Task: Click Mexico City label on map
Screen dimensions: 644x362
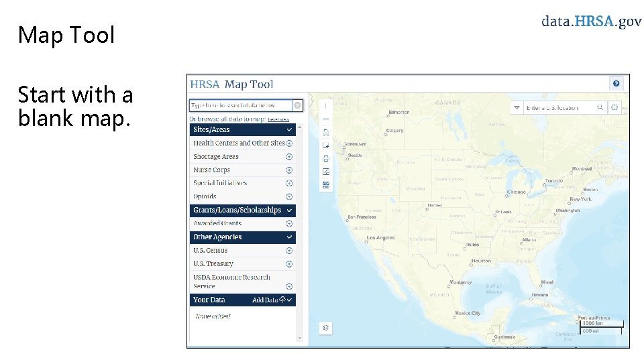Action: (x=468, y=313)
